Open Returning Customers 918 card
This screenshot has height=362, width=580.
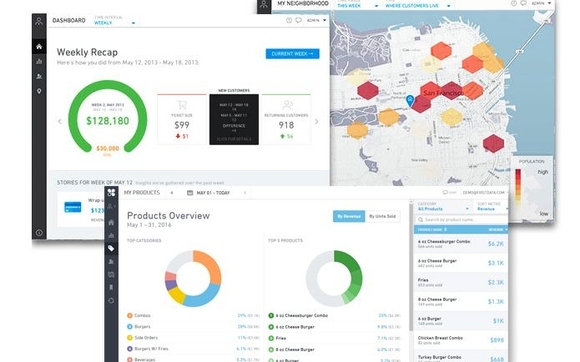pyautogui.click(x=286, y=119)
